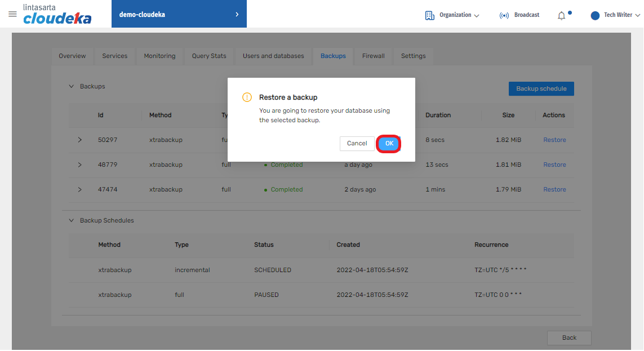Click the Lintasarta Cloudeka logo

click(x=57, y=15)
